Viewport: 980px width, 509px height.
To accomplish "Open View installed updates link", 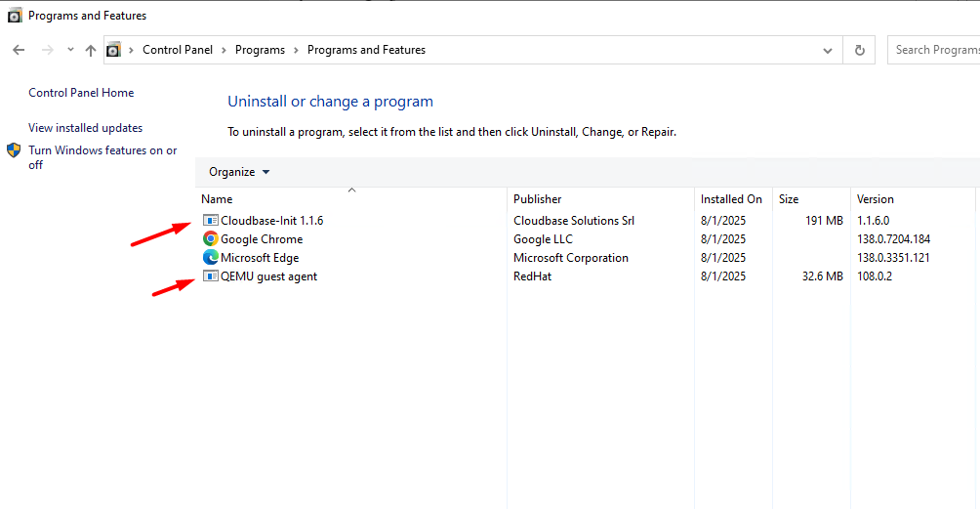I will click(x=85, y=128).
